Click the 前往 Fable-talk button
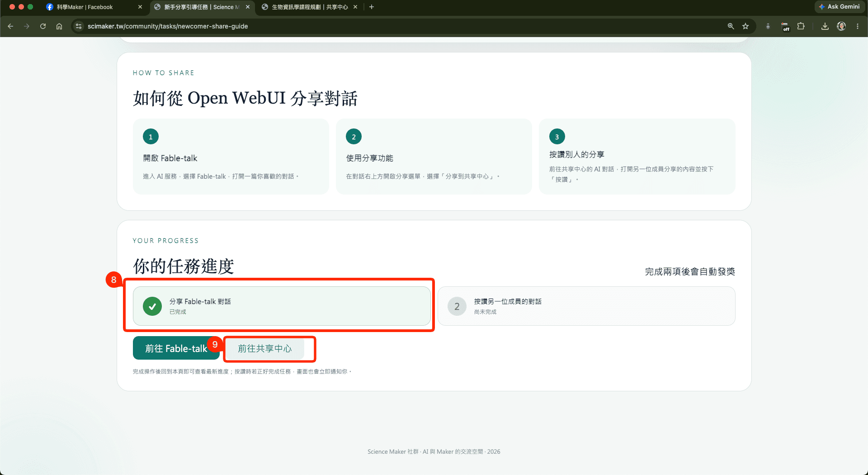This screenshot has width=868, height=475. click(x=176, y=348)
